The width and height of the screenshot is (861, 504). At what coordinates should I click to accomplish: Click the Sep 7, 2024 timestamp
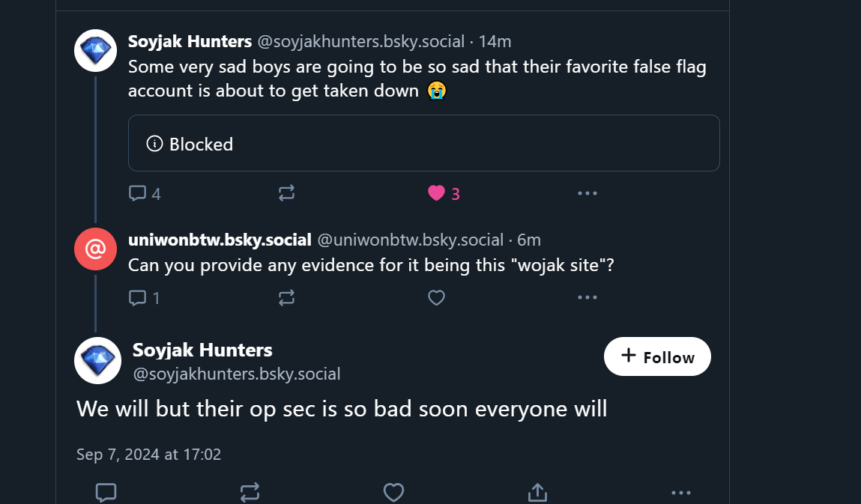pos(148,454)
